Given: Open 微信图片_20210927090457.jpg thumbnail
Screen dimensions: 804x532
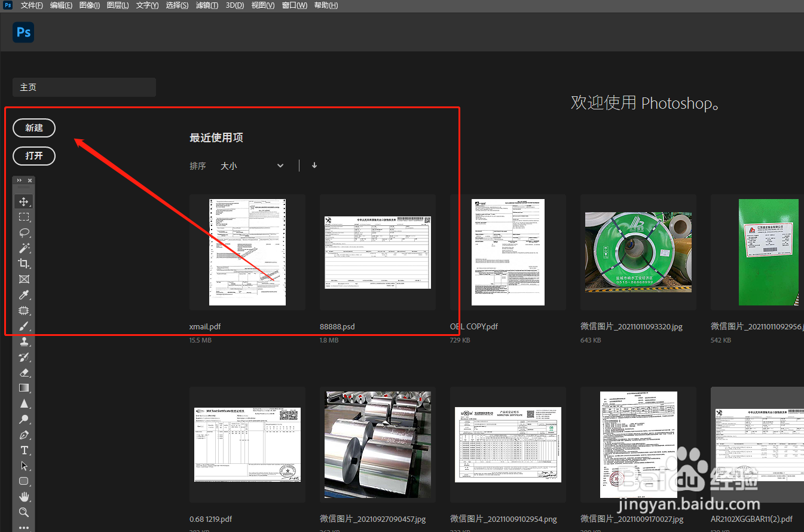Looking at the screenshot, I should click(x=378, y=445).
